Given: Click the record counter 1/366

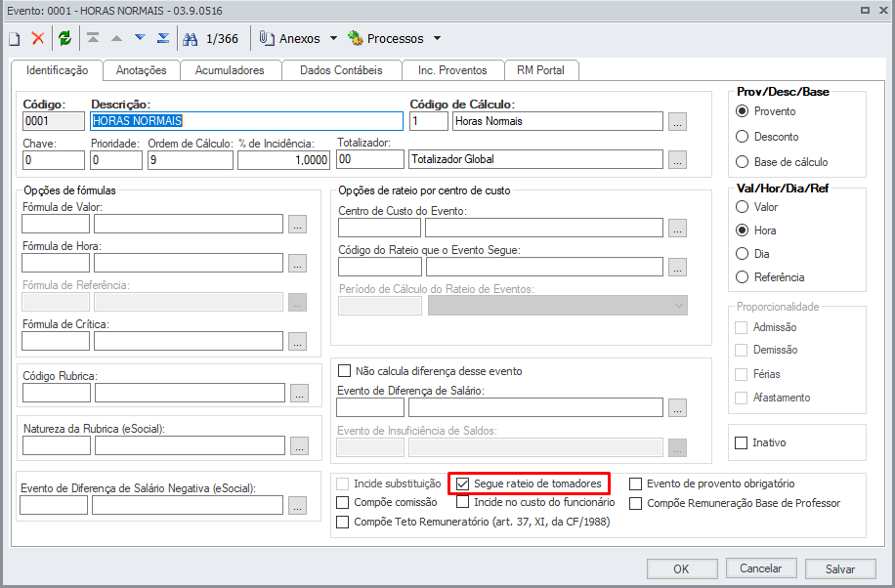Looking at the screenshot, I should point(222,39).
